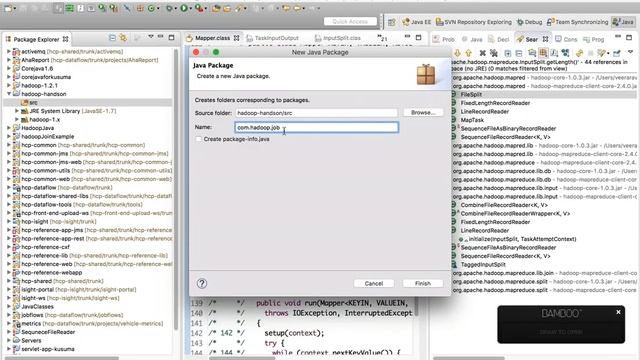This screenshot has height=360, width=640.
Task: Click the Quick Access search box
Action: tap(350, 21)
